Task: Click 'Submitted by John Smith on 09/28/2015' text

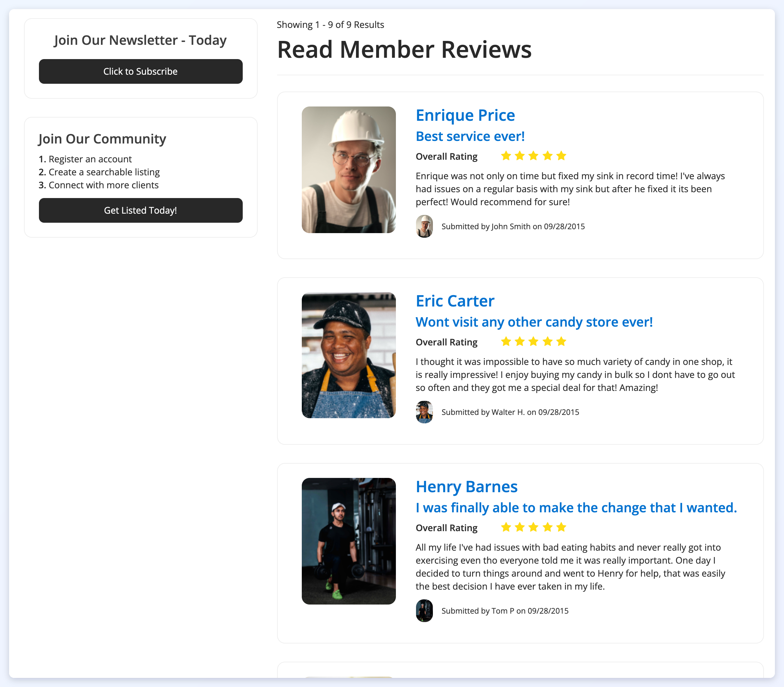Action: click(513, 227)
